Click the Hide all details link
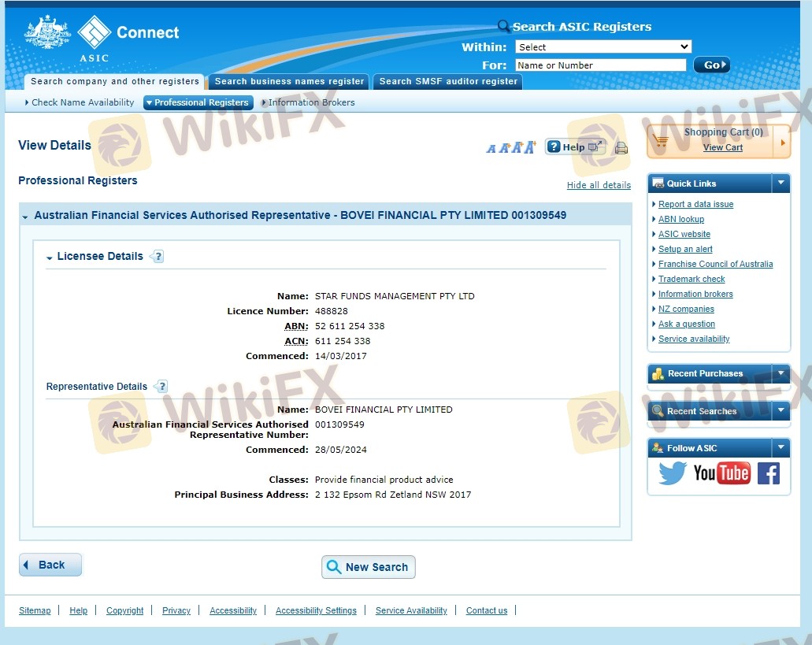 pos(599,185)
